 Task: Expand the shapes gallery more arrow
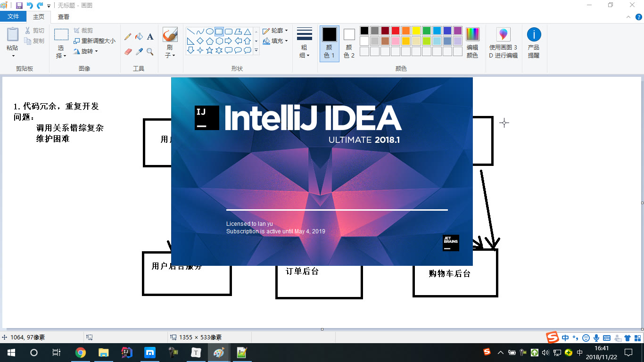(256, 50)
